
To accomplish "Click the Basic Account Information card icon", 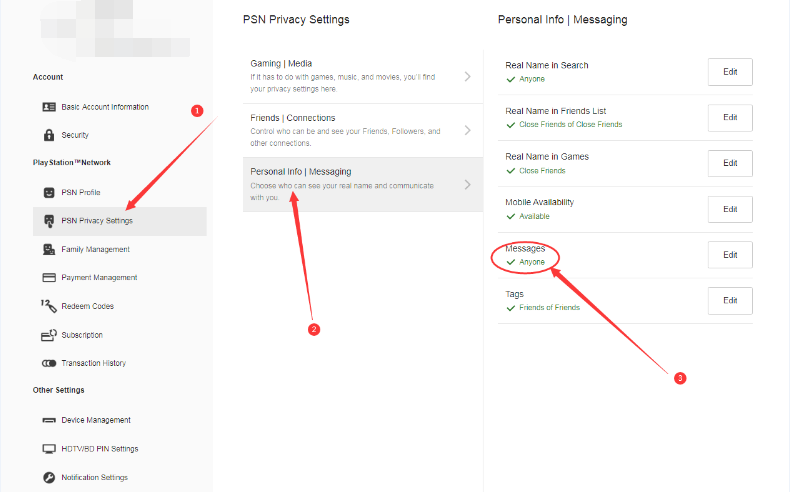I will point(49,107).
